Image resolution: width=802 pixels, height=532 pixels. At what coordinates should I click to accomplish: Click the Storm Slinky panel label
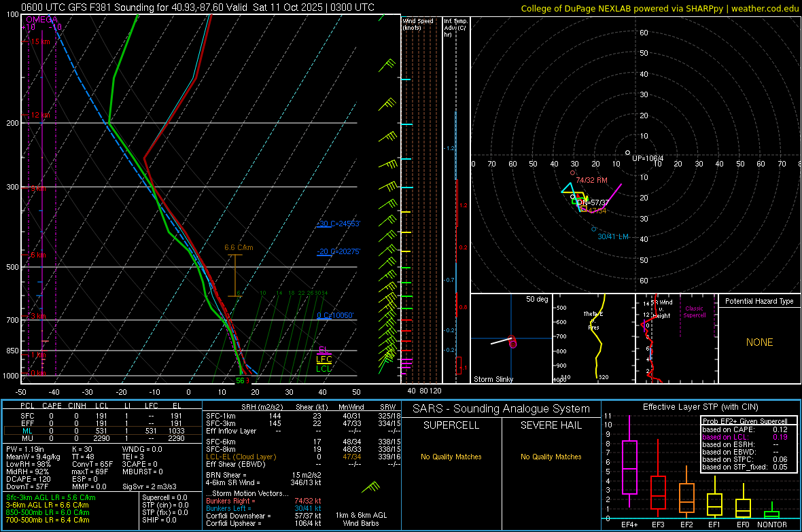tap(493, 379)
